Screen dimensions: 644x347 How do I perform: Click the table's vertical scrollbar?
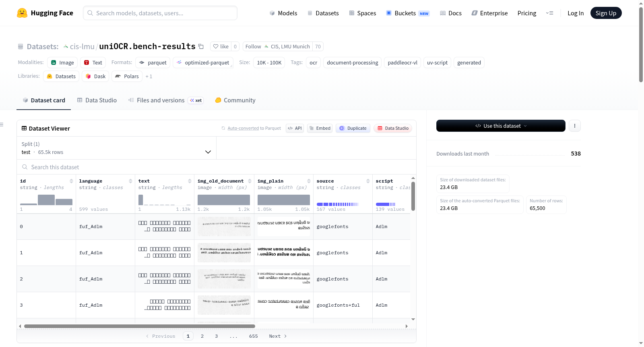(413, 196)
